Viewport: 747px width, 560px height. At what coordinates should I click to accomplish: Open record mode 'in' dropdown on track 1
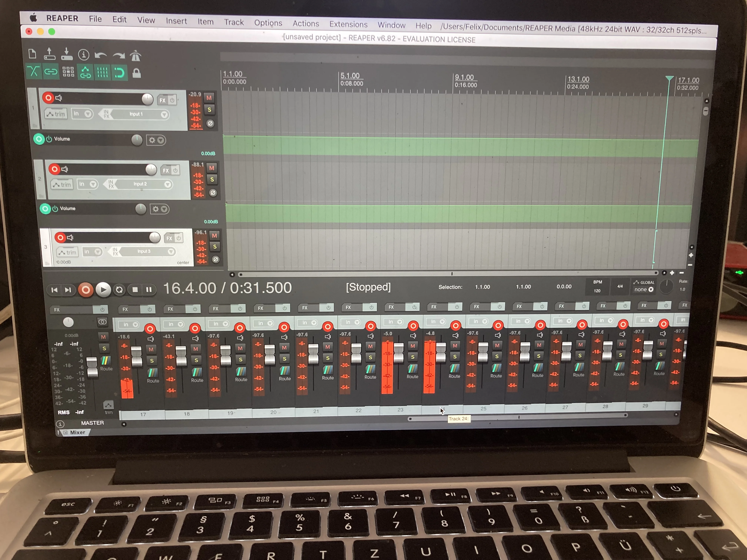(x=82, y=114)
